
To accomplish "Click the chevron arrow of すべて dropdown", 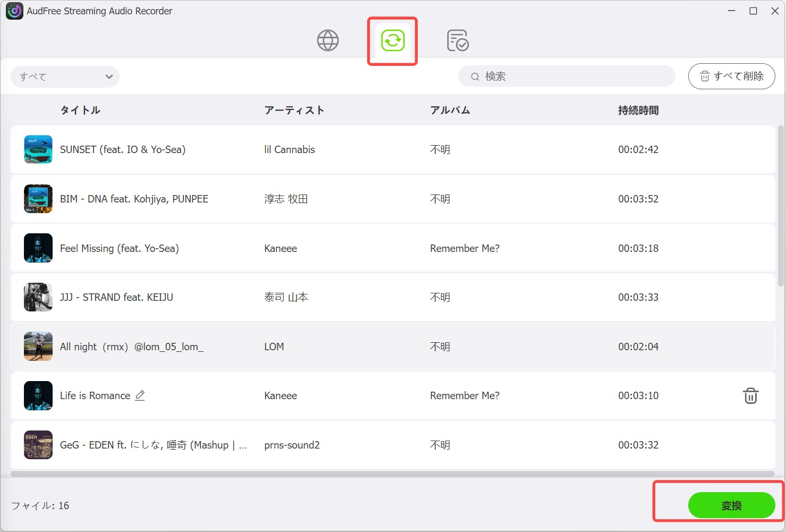I will click(x=109, y=77).
